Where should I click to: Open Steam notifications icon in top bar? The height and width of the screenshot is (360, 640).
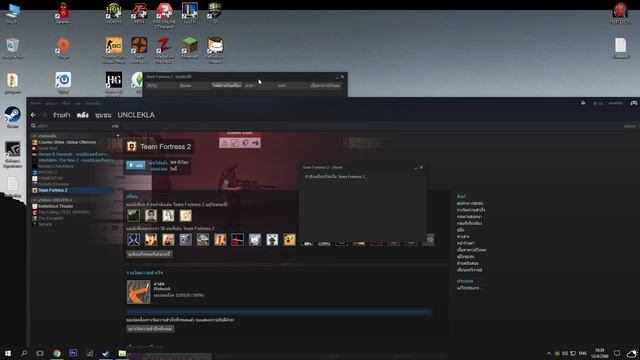click(583, 103)
